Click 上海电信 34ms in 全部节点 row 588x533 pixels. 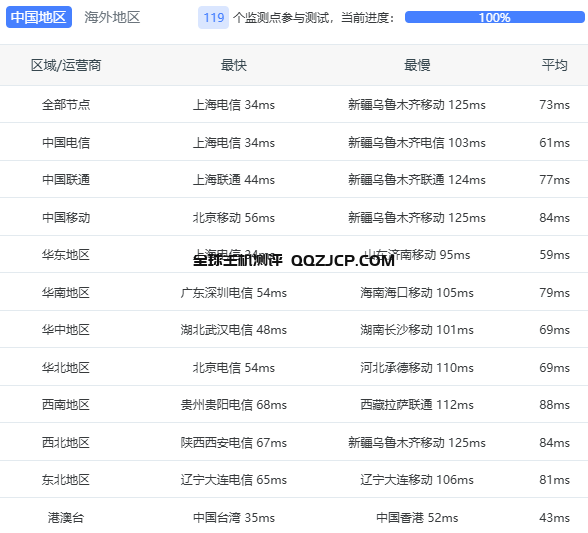pyautogui.click(x=234, y=105)
